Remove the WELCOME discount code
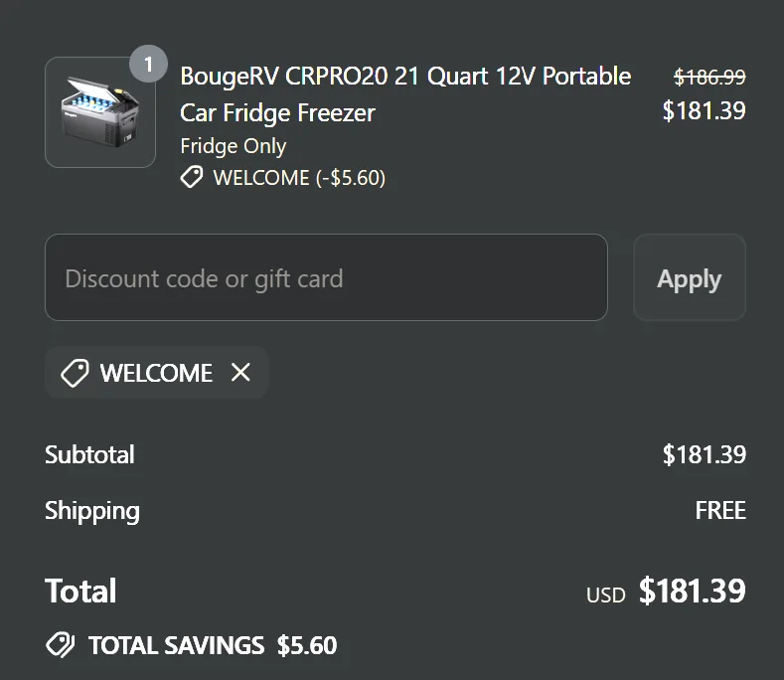Screen dimensions: 784x680 click(x=240, y=372)
